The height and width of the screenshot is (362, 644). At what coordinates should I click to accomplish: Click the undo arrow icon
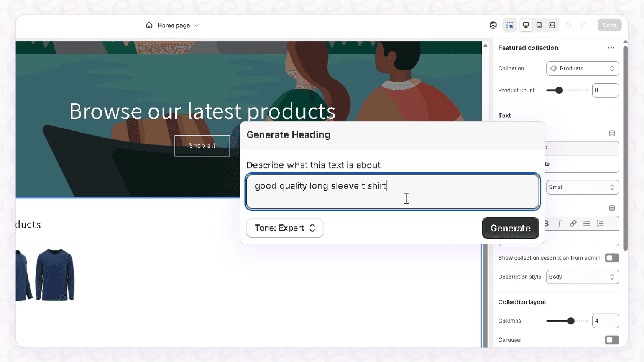[x=569, y=25]
